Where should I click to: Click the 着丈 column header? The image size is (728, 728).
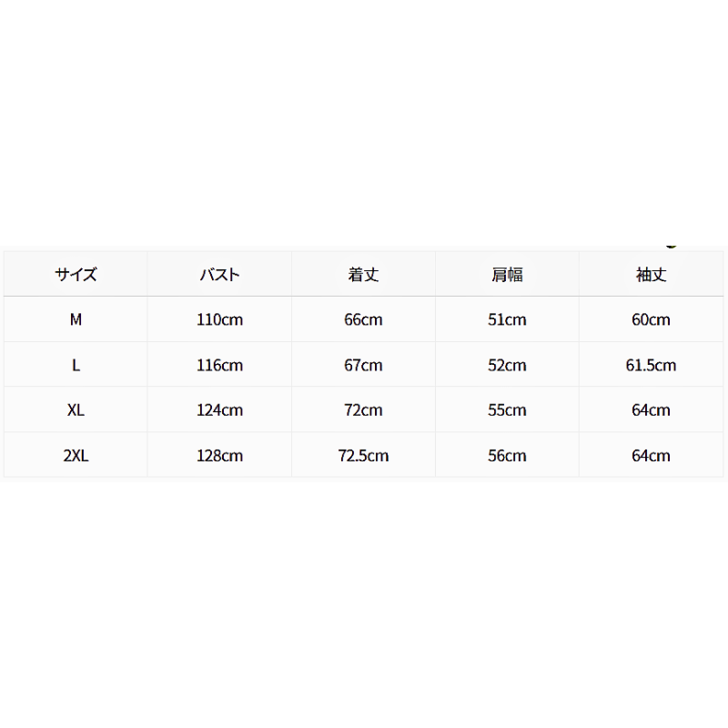(363, 275)
